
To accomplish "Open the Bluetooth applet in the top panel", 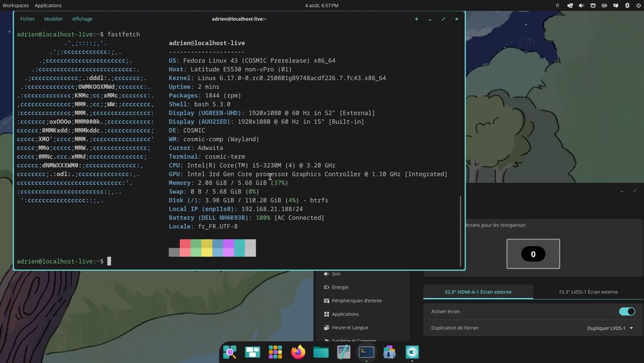I will [x=627, y=5].
